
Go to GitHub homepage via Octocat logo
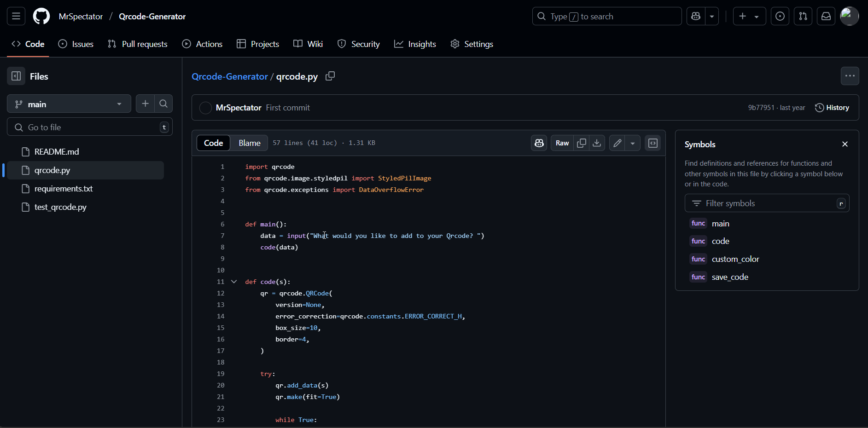41,17
